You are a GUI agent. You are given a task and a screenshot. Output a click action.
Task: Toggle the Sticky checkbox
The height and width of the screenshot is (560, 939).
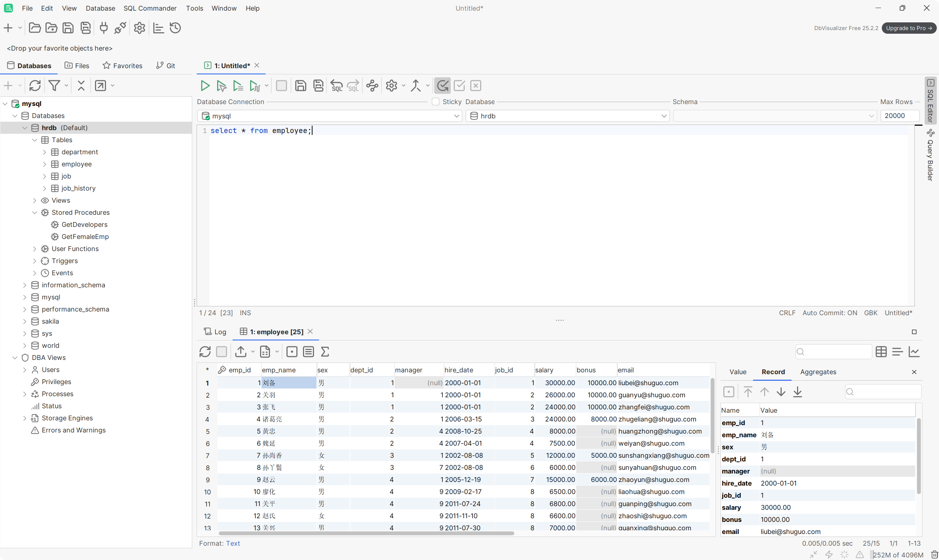click(x=435, y=102)
